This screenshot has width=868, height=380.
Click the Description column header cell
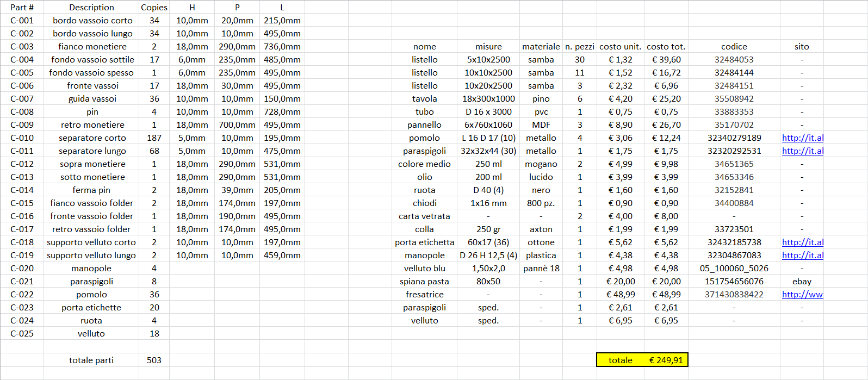(91, 7)
